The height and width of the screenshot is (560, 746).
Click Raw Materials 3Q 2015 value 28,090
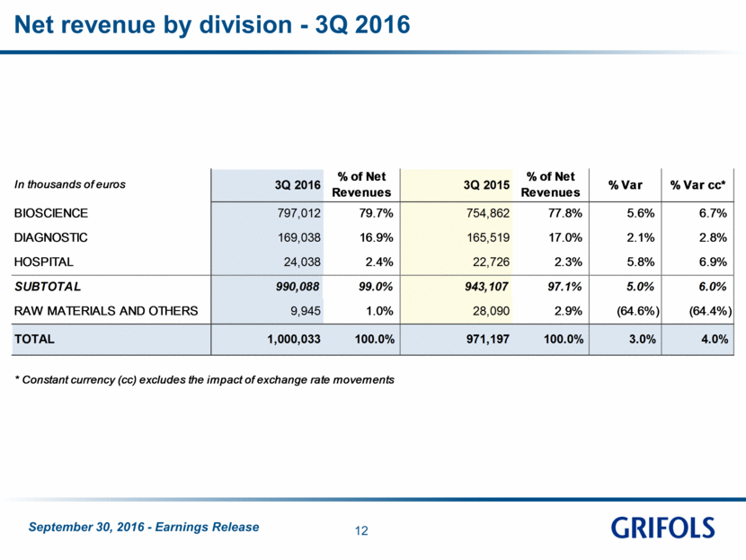(491, 311)
